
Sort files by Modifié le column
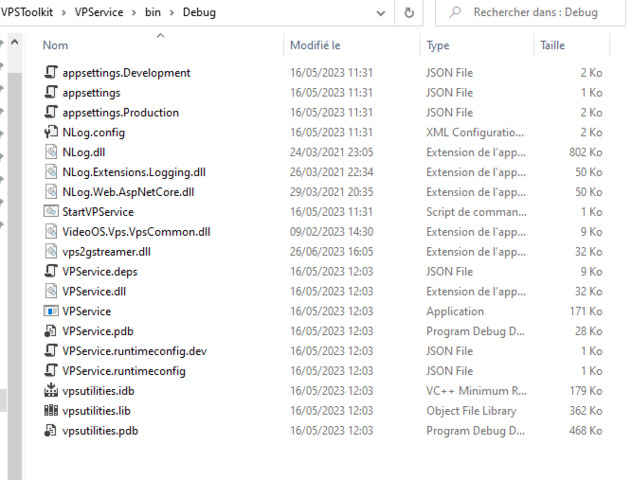point(315,46)
